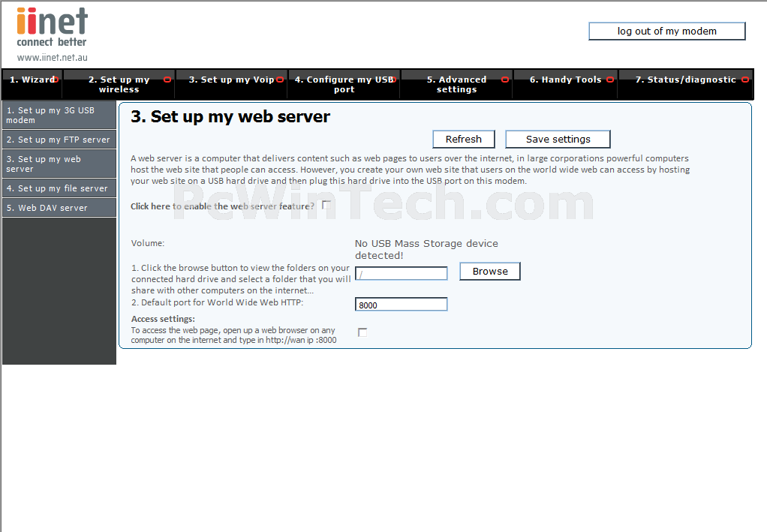Click the www.iinet.net.au text
Viewport: 767px width, 532px height.
coord(53,58)
